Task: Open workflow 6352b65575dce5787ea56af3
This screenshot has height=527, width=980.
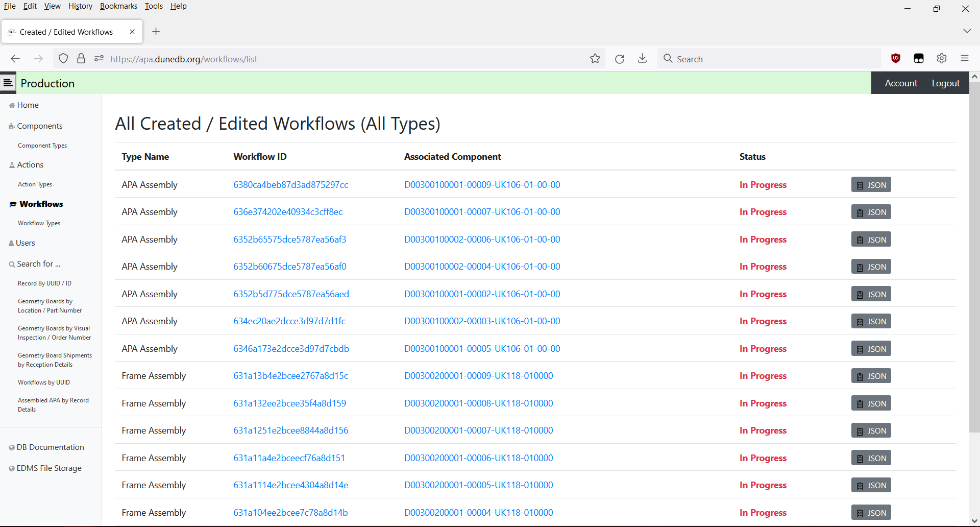Action: click(289, 239)
